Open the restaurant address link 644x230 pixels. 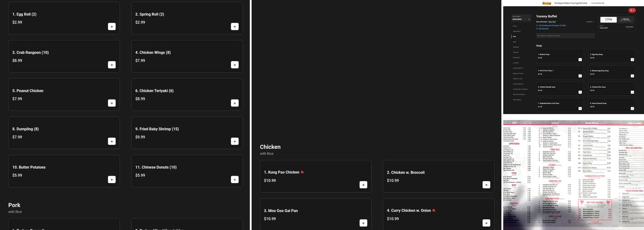tap(552, 25)
